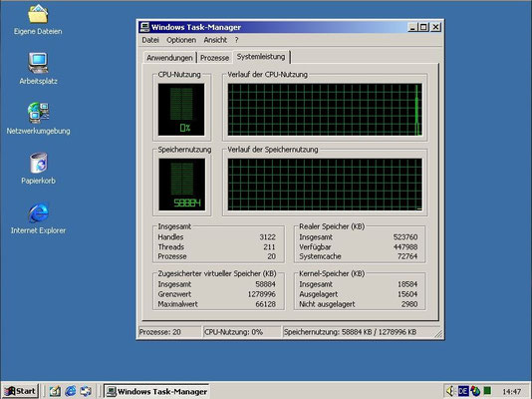Click the Task-Manager title bar icon
The height and width of the screenshot is (399, 532).
[144, 27]
